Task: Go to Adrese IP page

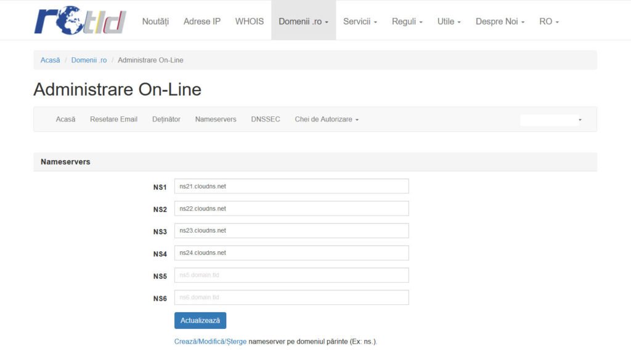Action: [202, 20]
